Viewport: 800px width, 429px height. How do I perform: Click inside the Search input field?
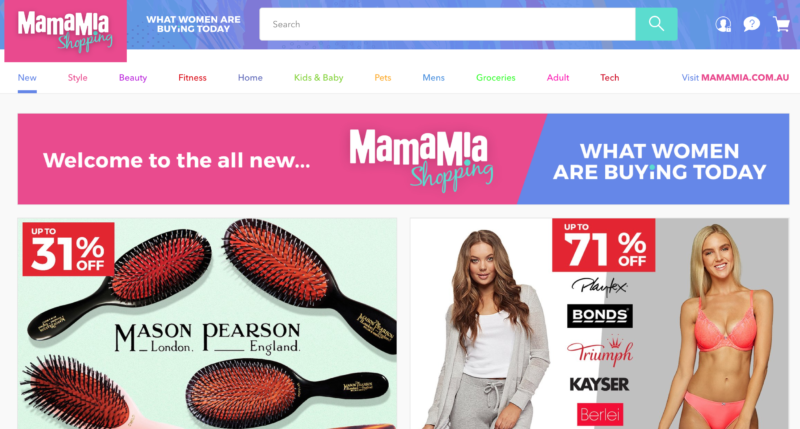447,24
